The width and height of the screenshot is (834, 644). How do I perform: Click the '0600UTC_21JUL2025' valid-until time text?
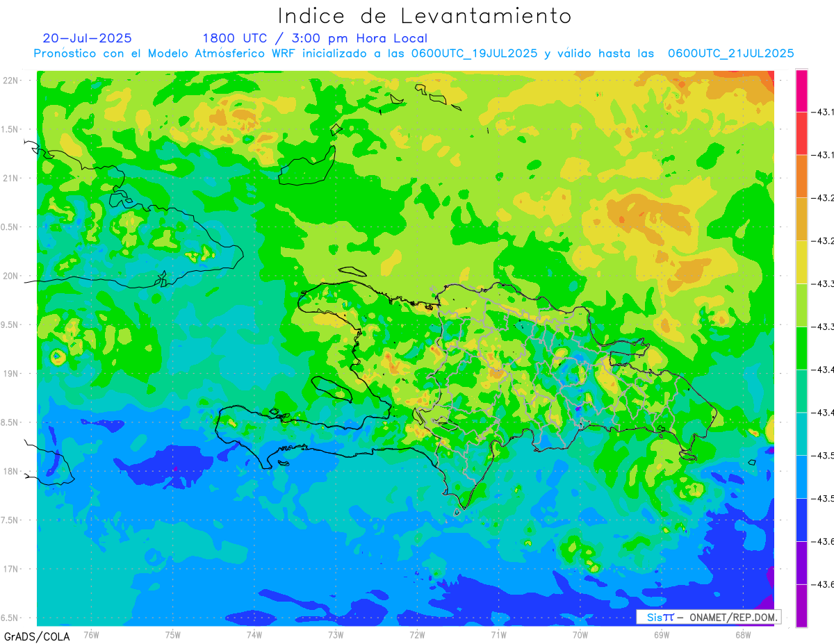click(x=730, y=53)
